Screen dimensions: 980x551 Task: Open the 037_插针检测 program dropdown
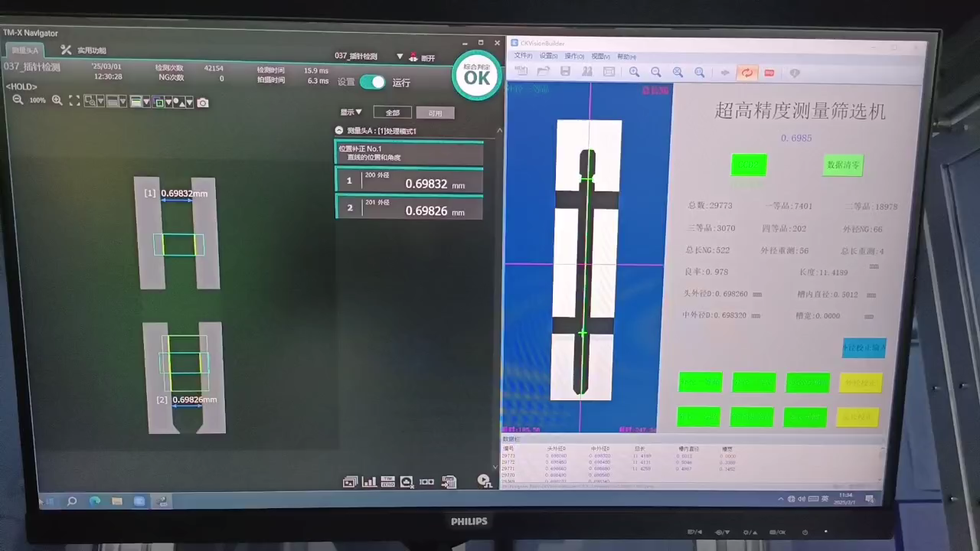pos(400,57)
